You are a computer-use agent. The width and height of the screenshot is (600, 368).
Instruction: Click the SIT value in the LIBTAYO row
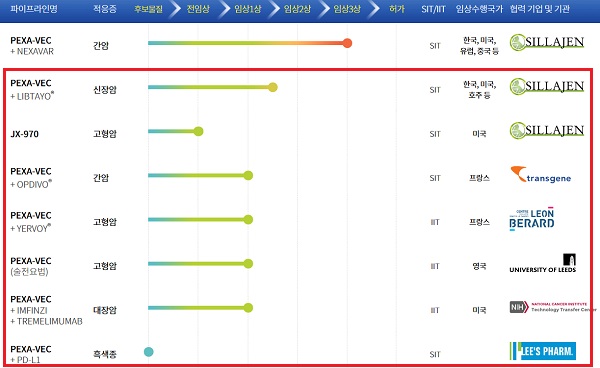(435, 90)
